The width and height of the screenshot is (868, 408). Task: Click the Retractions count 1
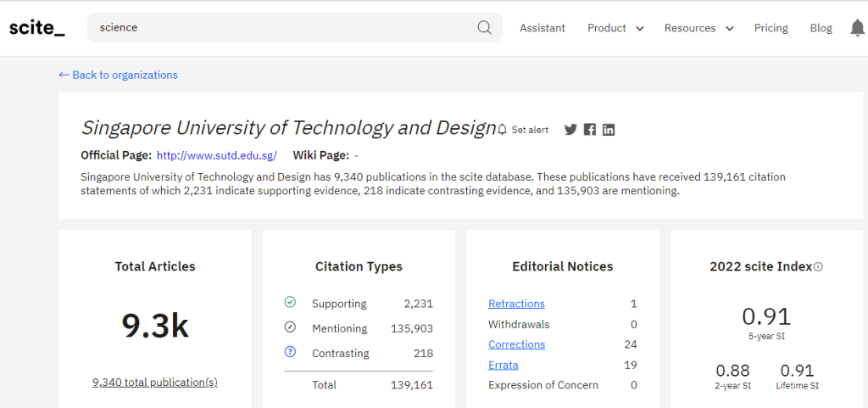click(x=634, y=304)
